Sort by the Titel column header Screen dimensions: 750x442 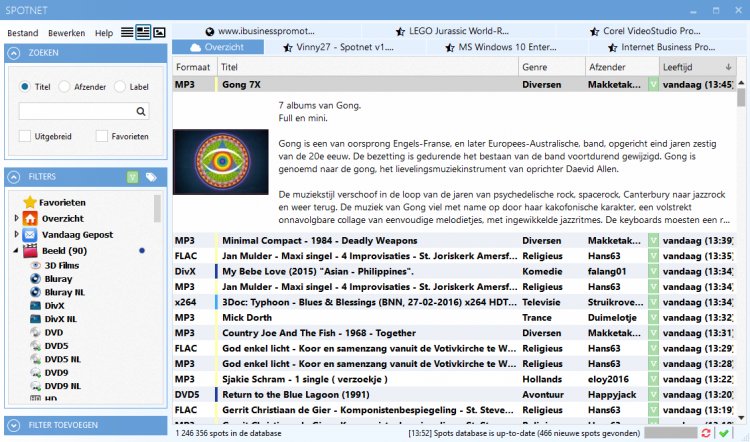coord(368,67)
